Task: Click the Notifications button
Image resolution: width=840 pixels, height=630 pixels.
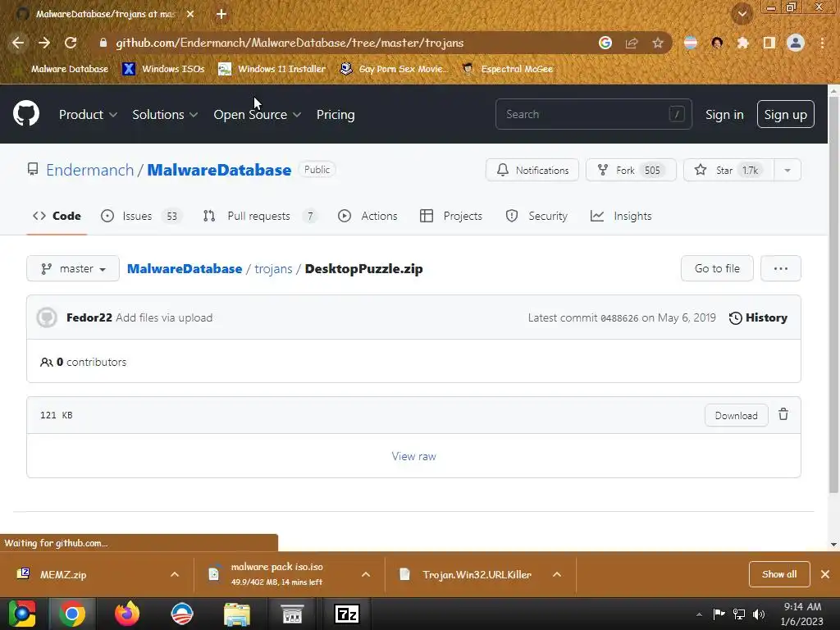Action: [x=532, y=171]
